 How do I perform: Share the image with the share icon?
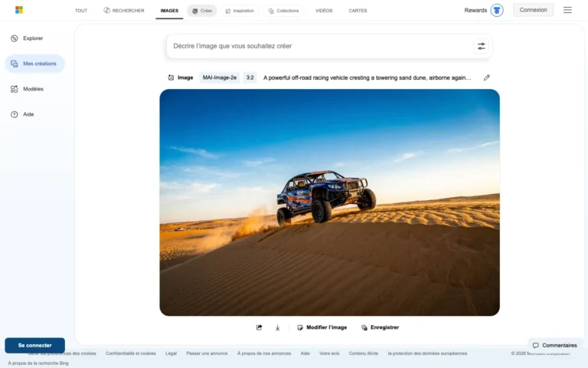(259, 327)
